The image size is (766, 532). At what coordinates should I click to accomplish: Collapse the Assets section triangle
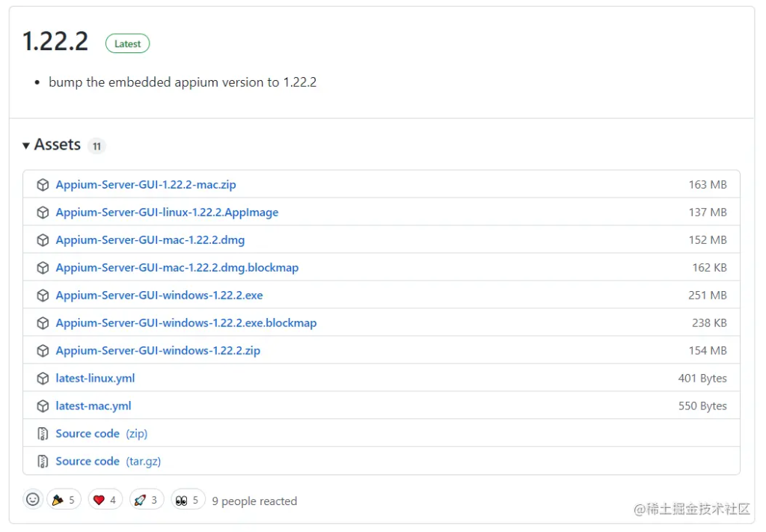point(26,145)
